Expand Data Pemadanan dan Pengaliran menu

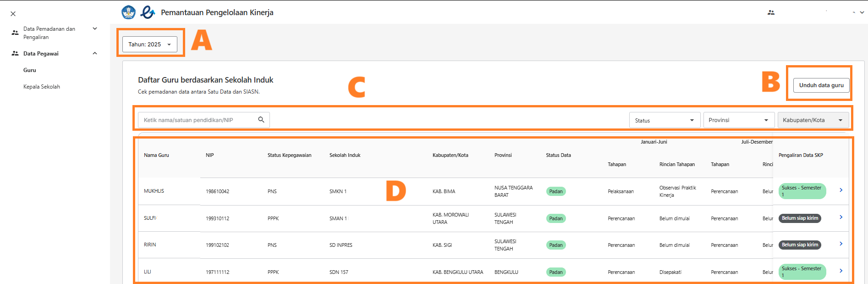coord(95,29)
